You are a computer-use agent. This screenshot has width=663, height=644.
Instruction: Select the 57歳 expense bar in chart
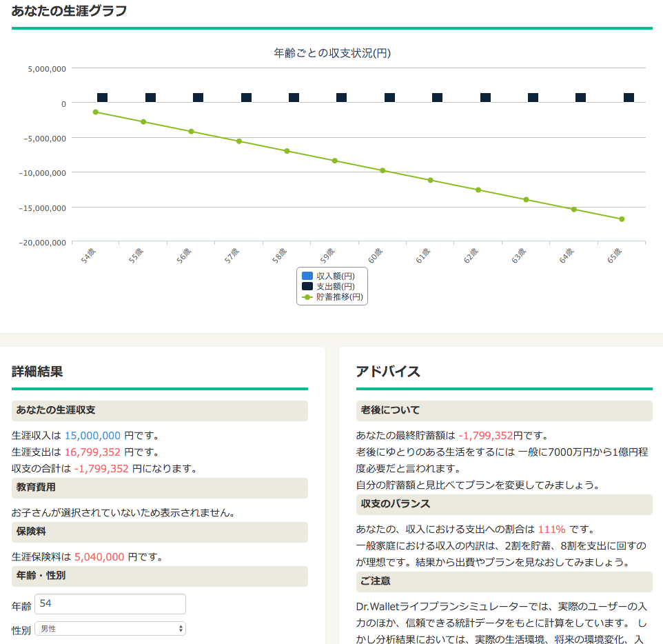pos(246,98)
